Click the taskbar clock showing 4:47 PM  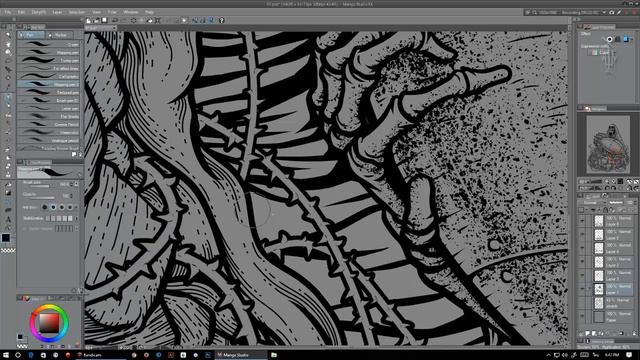[612, 355]
